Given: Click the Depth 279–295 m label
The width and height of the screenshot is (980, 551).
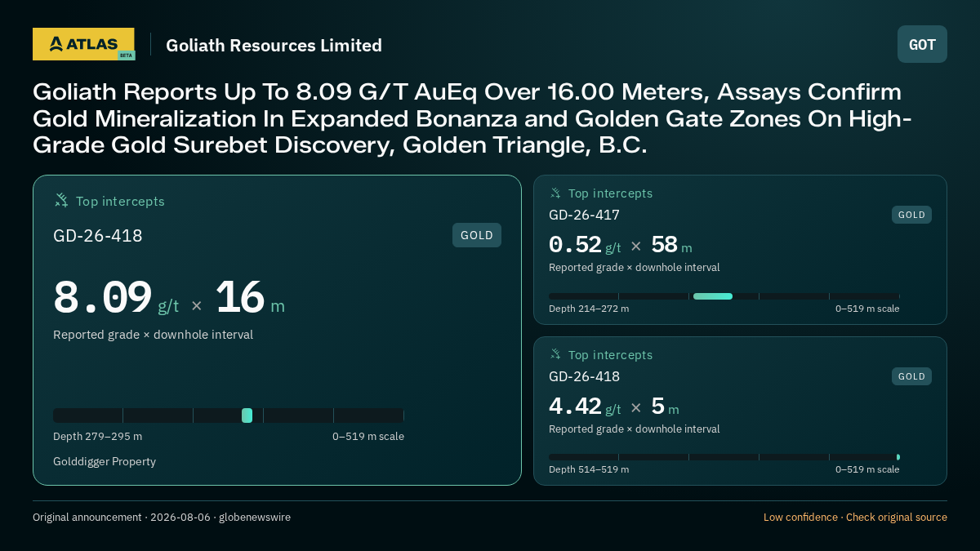Looking at the screenshot, I should coord(97,437).
